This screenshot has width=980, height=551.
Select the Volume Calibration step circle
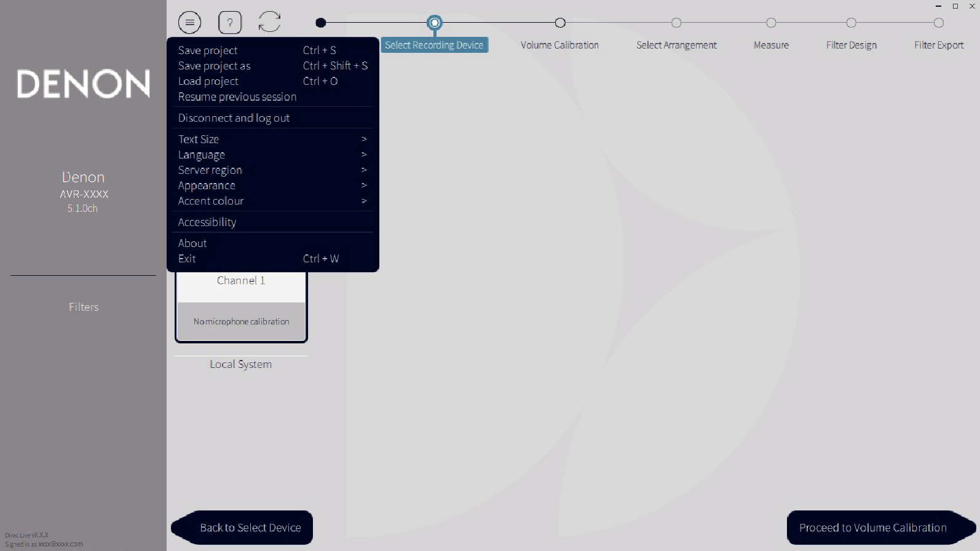[x=559, y=23]
